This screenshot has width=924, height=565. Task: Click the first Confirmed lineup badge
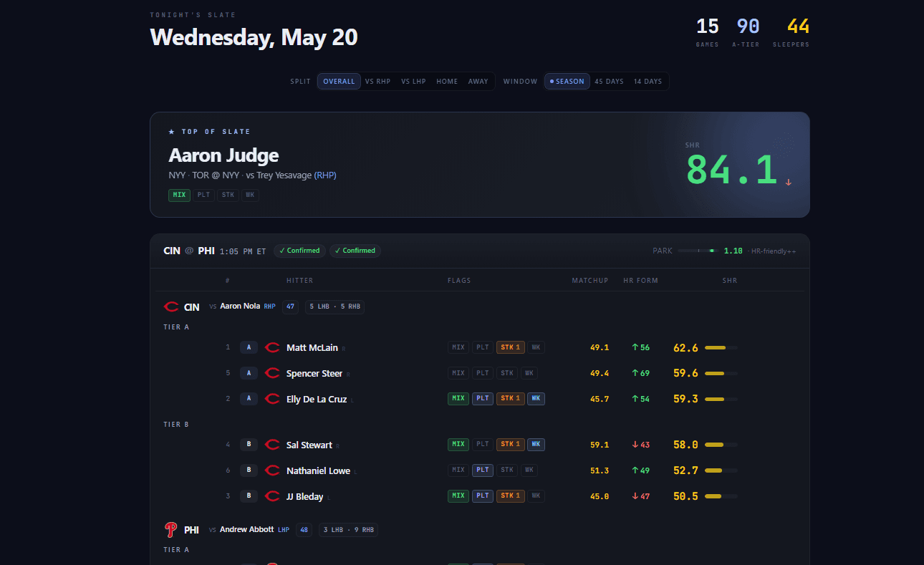[299, 251]
